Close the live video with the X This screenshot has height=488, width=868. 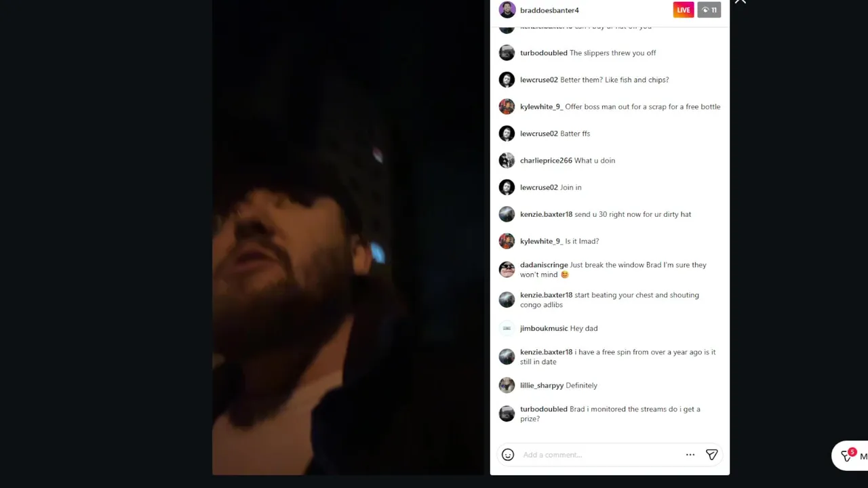tap(740, 2)
